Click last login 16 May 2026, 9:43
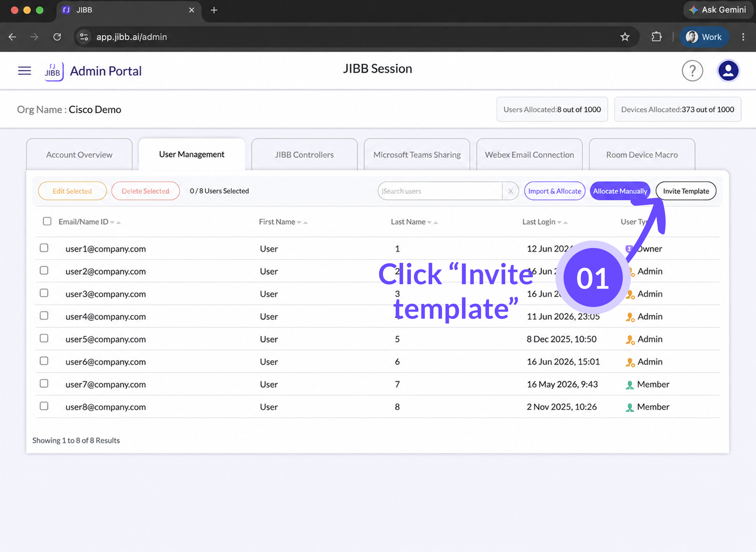The width and height of the screenshot is (756, 552). [562, 384]
